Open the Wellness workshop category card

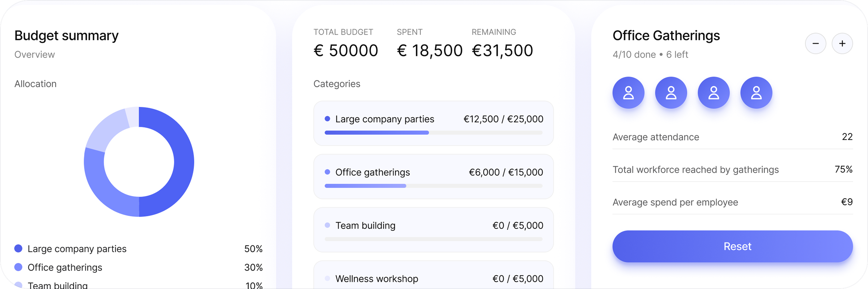click(x=434, y=275)
